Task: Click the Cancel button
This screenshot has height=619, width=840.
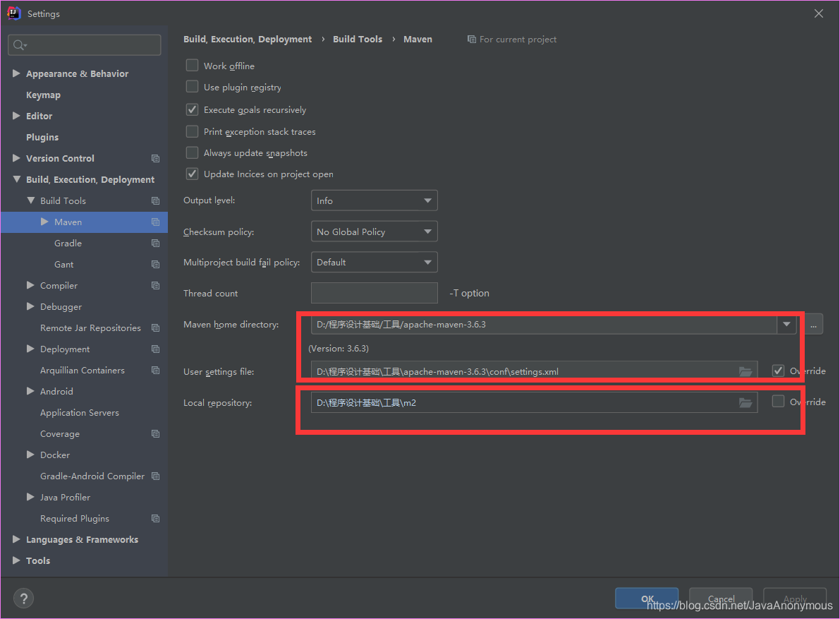Action: pos(721,599)
